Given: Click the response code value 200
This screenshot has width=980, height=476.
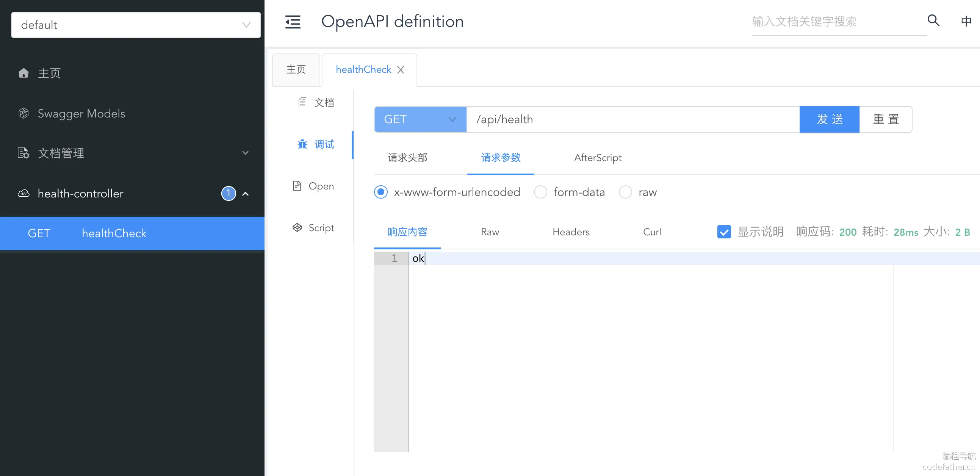Looking at the screenshot, I should pyautogui.click(x=848, y=232).
